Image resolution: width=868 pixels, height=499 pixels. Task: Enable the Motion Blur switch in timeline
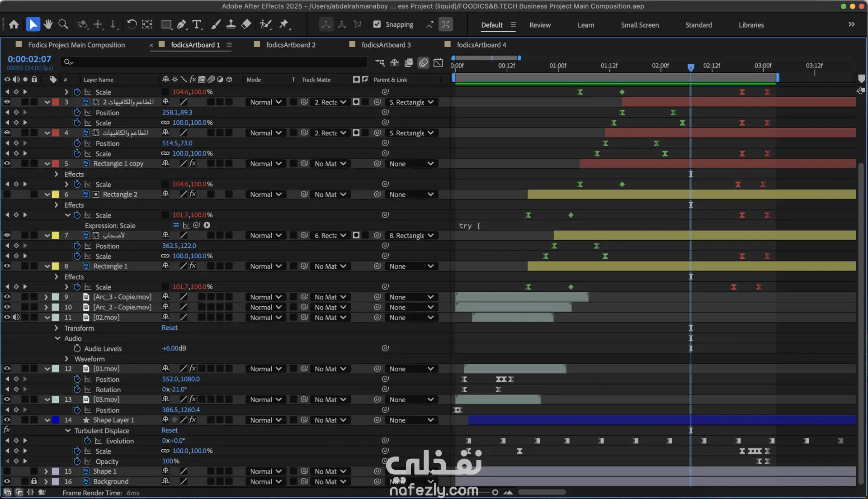click(423, 62)
